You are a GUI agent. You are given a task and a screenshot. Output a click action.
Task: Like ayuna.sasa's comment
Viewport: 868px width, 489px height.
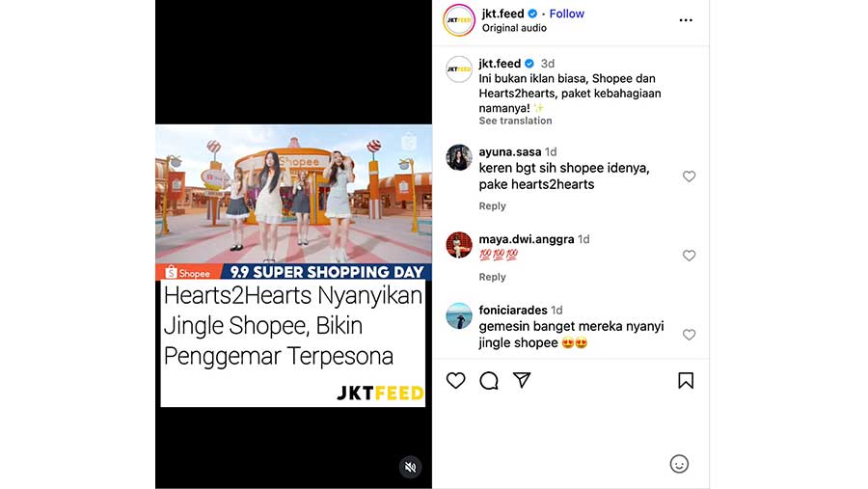point(689,177)
